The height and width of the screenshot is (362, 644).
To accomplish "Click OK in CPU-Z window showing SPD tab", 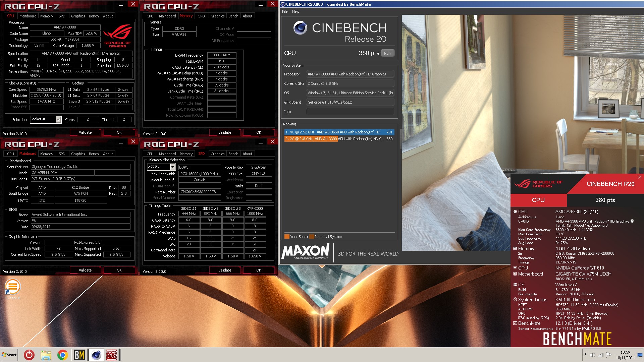I will [x=259, y=270].
